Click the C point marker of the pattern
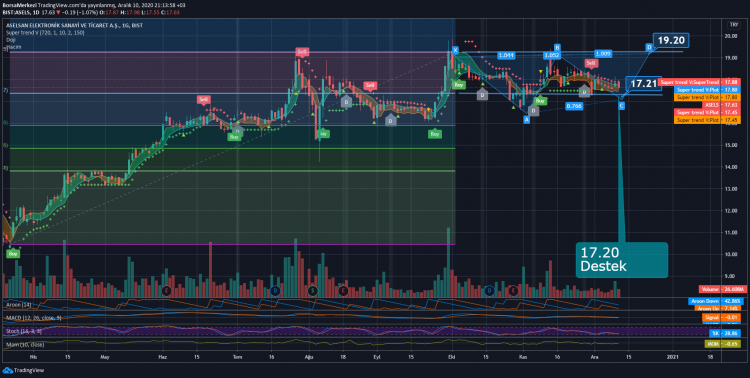 click(621, 105)
